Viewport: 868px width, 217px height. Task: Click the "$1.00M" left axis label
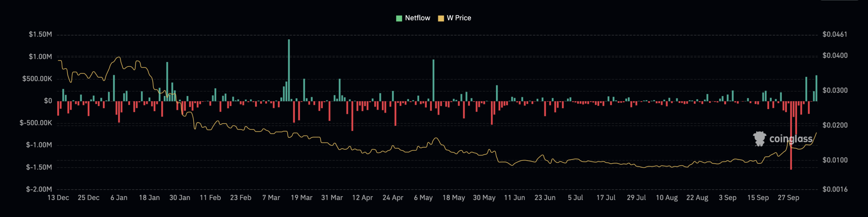[x=40, y=57]
